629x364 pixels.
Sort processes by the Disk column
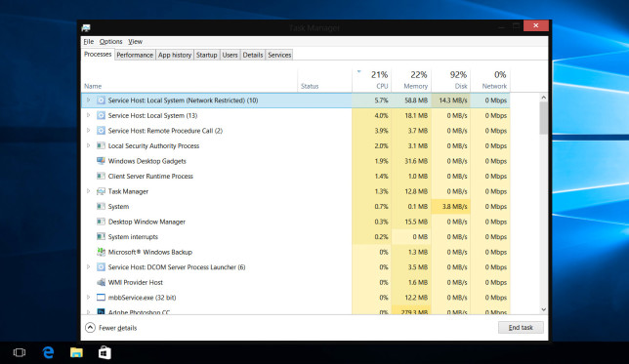[x=450, y=80]
